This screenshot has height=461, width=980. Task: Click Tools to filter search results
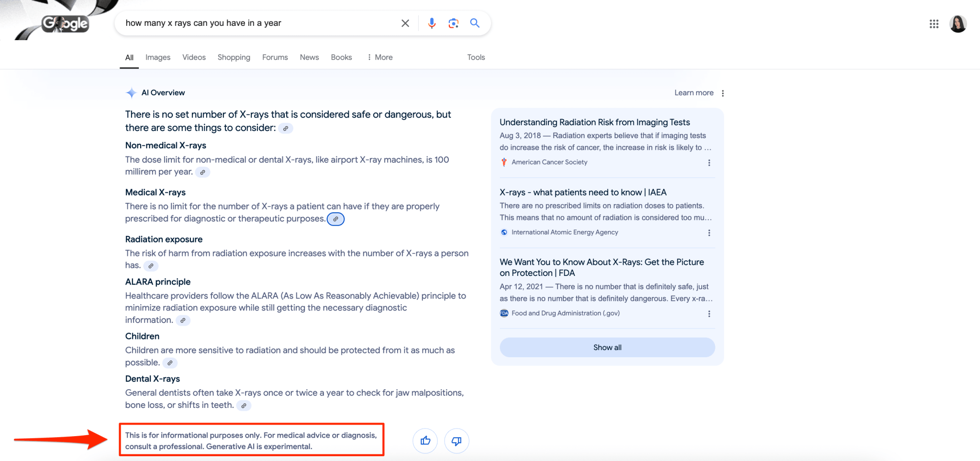pos(476,57)
